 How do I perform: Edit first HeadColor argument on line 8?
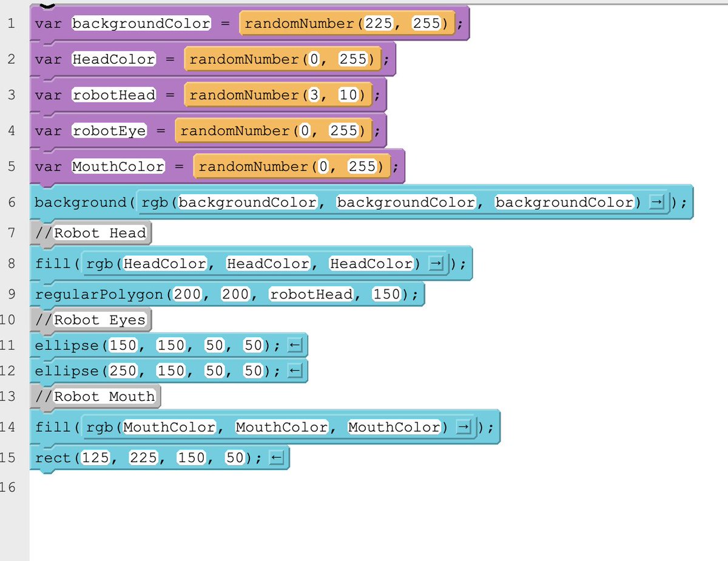[x=165, y=264]
